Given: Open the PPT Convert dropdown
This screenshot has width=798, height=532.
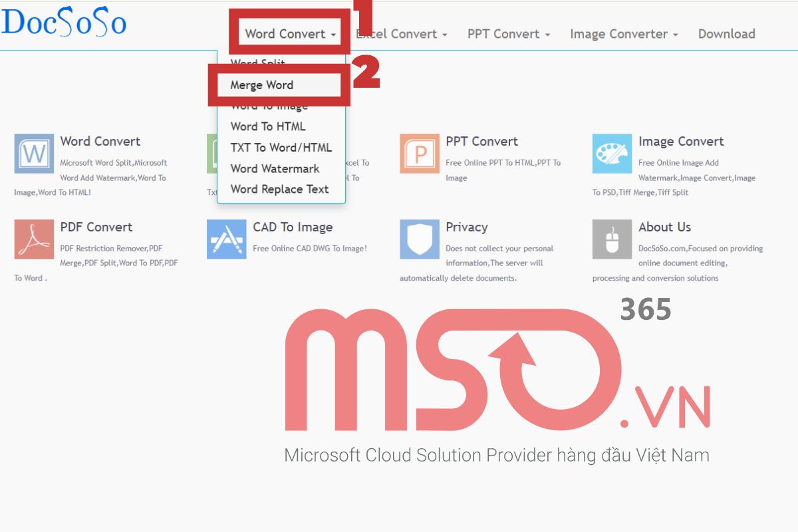Looking at the screenshot, I should click(509, 34).
